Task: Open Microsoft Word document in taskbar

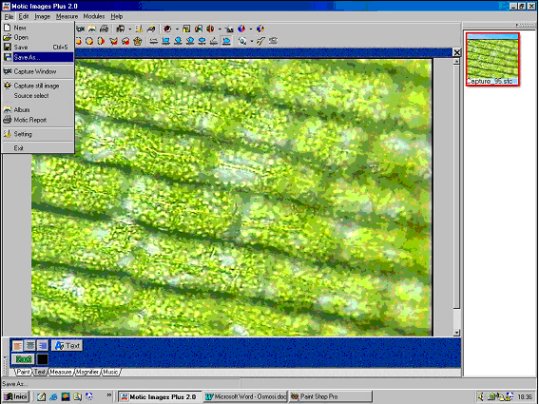Action: pyautogui.click(x=245, y=397)
